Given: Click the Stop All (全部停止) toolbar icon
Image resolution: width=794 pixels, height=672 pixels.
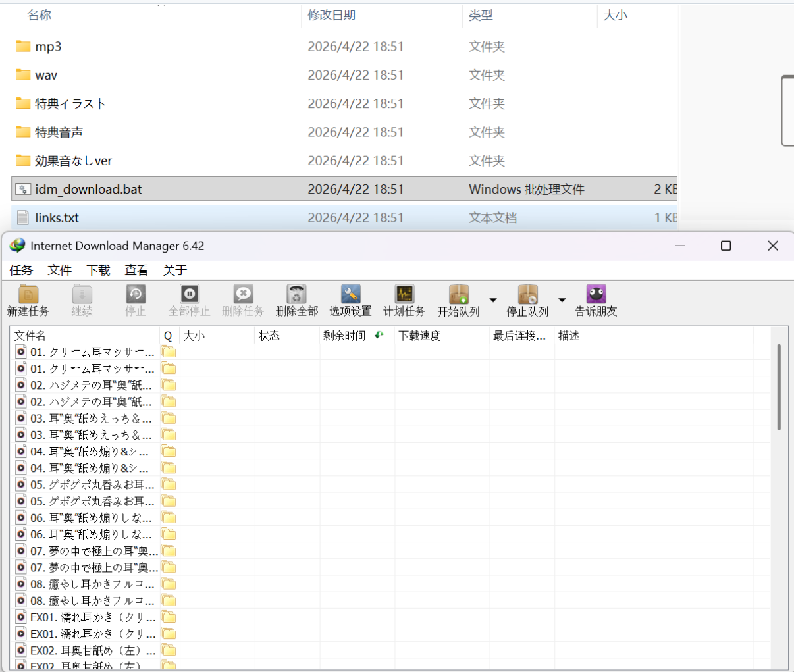Looking at the screenshot, I should click(189, 301).
